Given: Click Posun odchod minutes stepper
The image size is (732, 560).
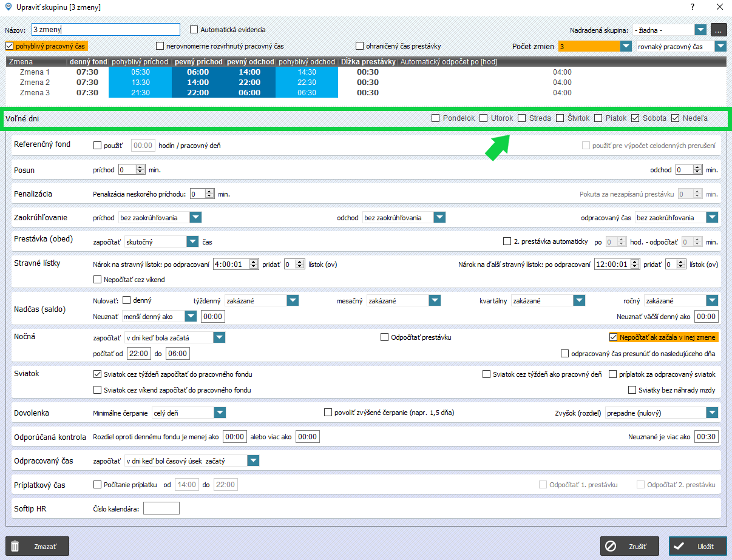Looking at the screenshot, I should (x=690, y=170).
